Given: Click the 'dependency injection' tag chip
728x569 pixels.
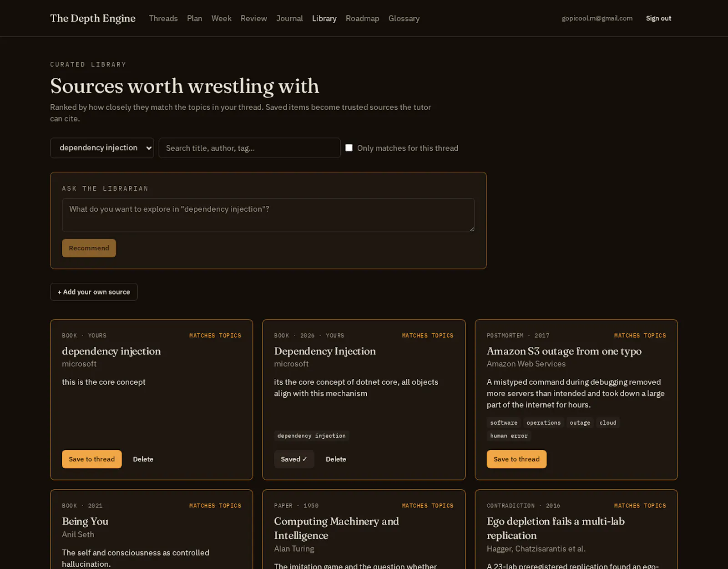Looking at the screenshot, I should pyautogui.click(x=312, y=436).
